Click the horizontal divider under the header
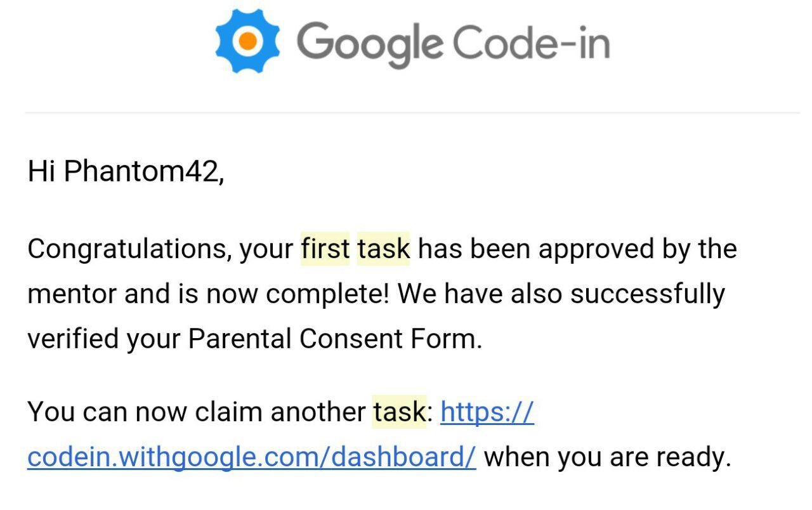This screenshot has width=812, height=510. 412,113
